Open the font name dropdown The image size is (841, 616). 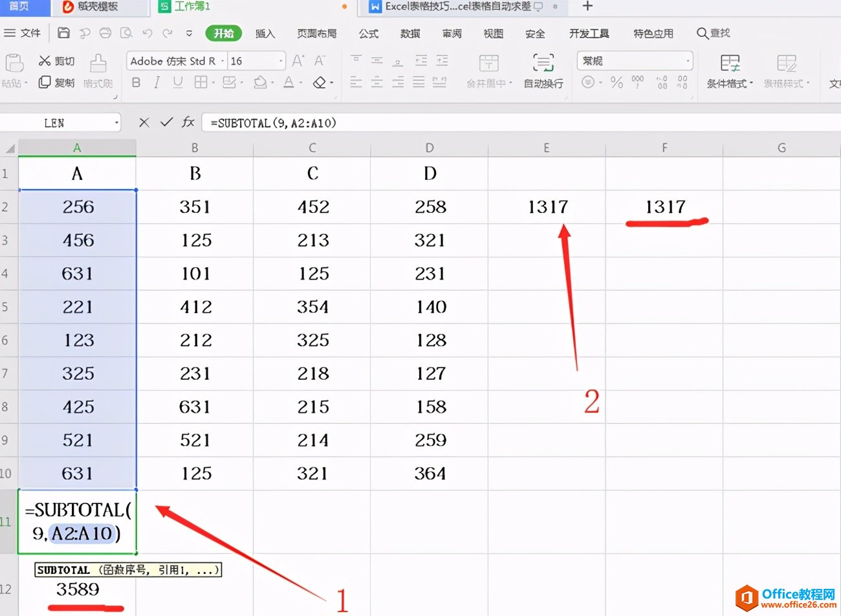tap(223, 61)
